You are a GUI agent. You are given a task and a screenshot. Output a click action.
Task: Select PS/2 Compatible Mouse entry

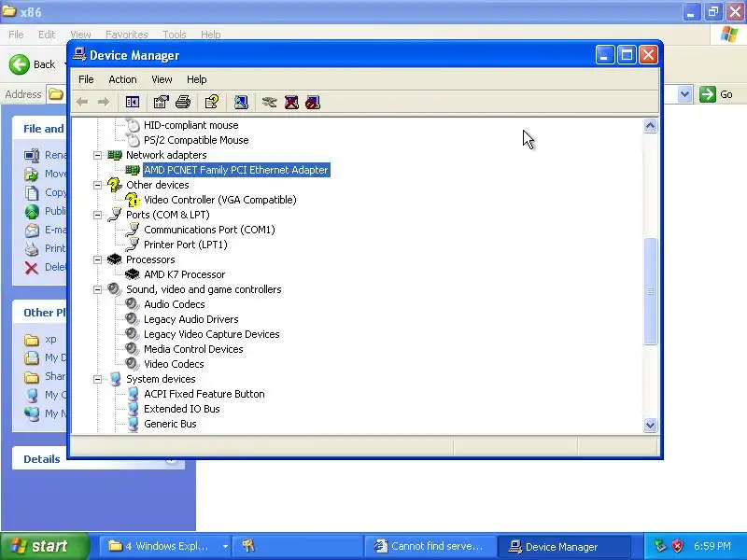point(196,140)
